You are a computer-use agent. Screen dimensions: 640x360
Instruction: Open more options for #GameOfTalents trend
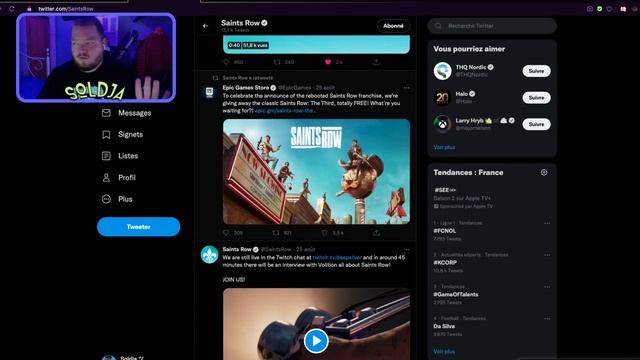coord(547,287)
